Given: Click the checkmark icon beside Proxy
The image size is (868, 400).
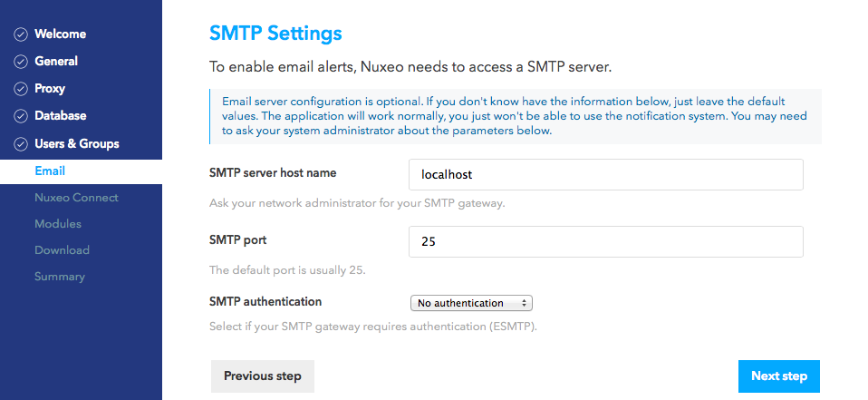Looking at the screenshot, I should (x=21, y=89).
